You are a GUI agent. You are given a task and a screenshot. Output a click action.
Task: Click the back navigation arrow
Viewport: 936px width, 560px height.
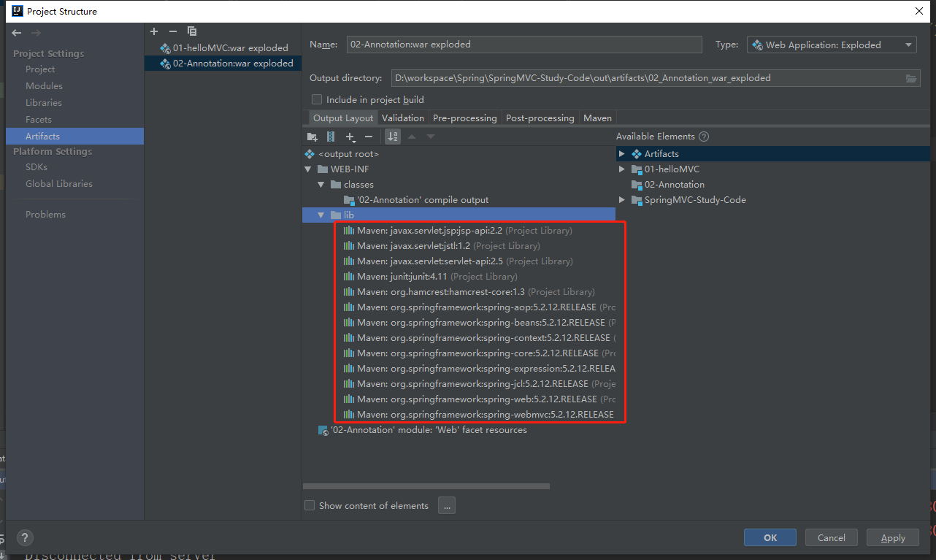point(17,33)
